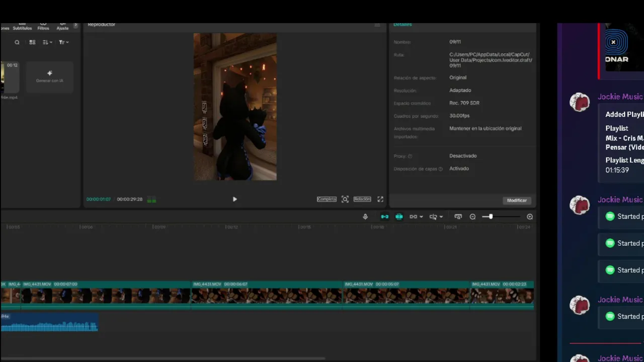The width and height of the screenshot is (644, 362).
Task: Open the Filtros tab
Action: [x=43, y=27]
